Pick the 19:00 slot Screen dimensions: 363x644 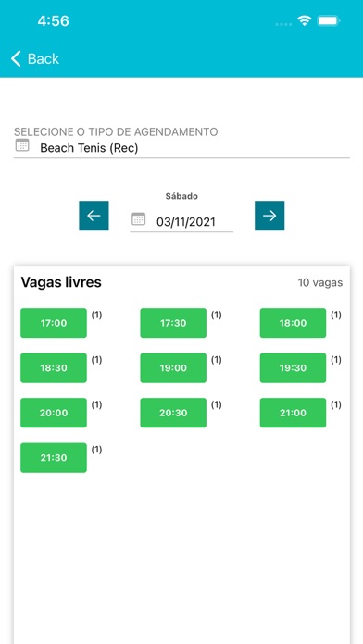click(173, 367)
